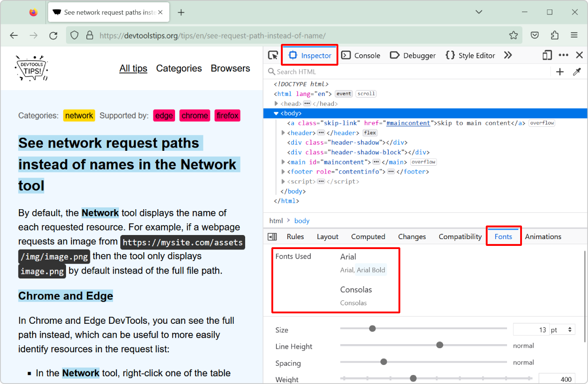Open the Style Editor tab
This screenshot has width=588, height=384.
coord(470,55)
